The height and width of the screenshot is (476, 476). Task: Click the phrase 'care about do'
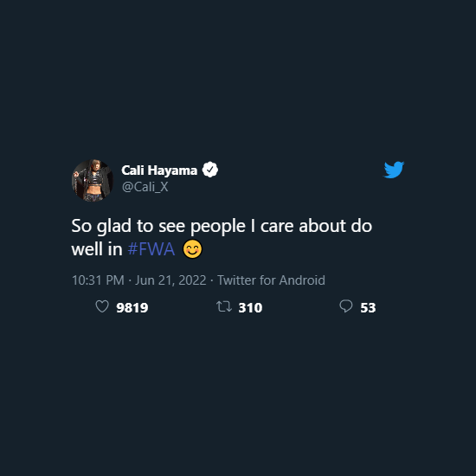click(x=316, y=226)
